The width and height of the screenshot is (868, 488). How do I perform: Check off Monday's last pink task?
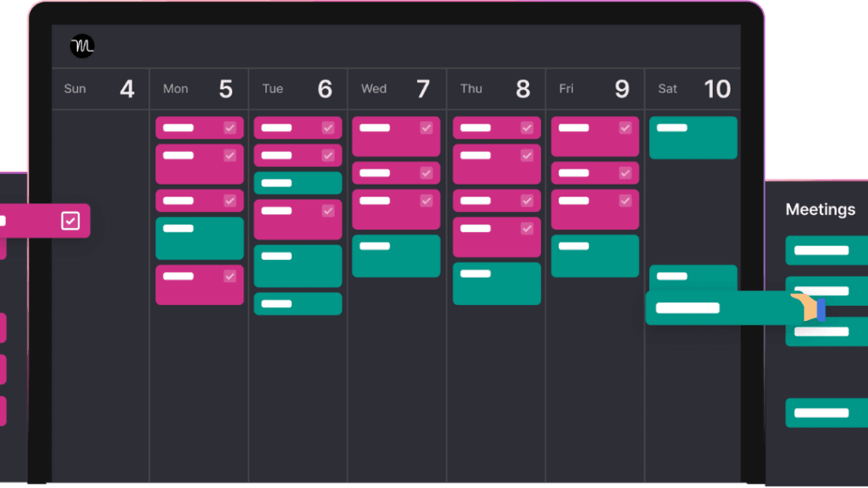pyautogui.click(x=230, y=276)
